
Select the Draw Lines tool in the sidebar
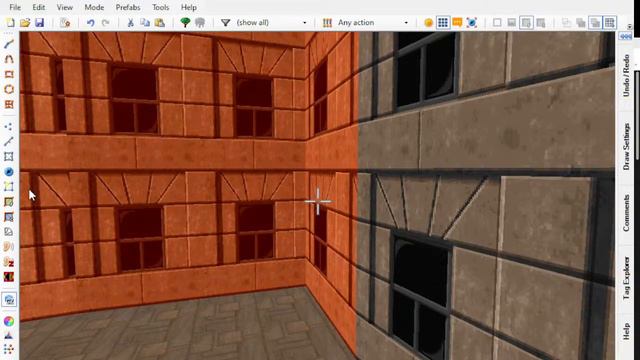click(9, 44)
